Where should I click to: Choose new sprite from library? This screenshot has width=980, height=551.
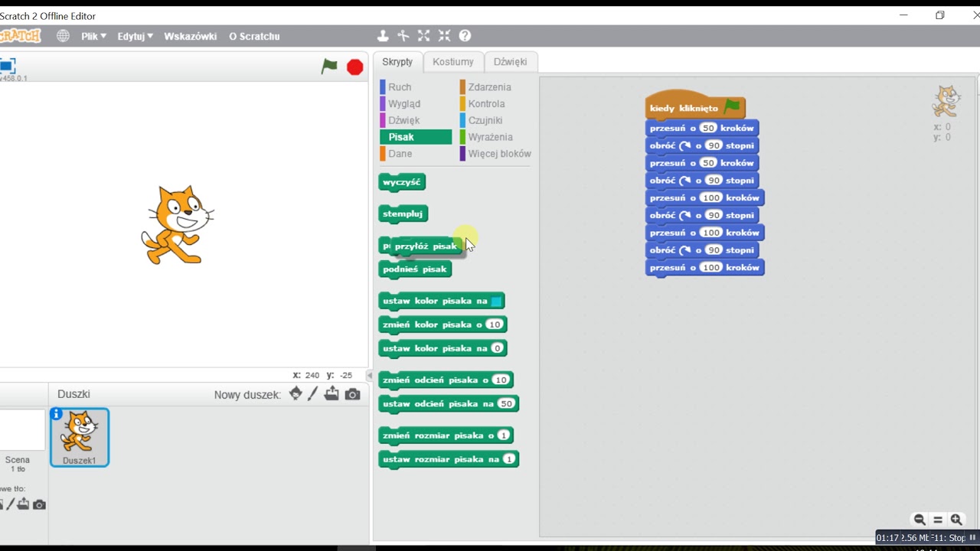tap(296, 394)
